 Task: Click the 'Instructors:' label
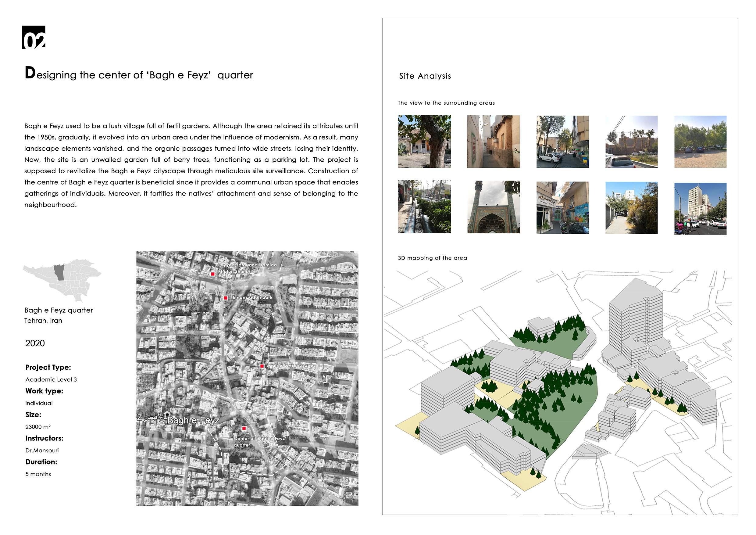click(45, 438)
